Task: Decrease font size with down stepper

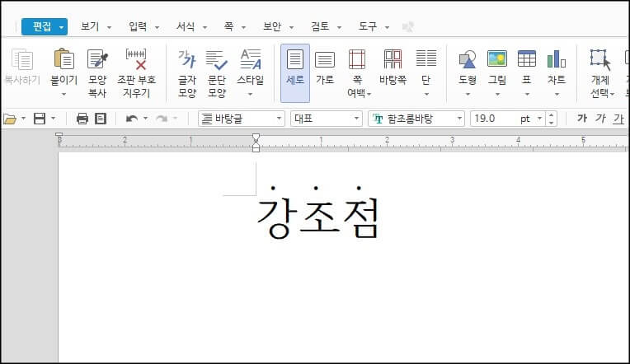Action: coord(551,123)
